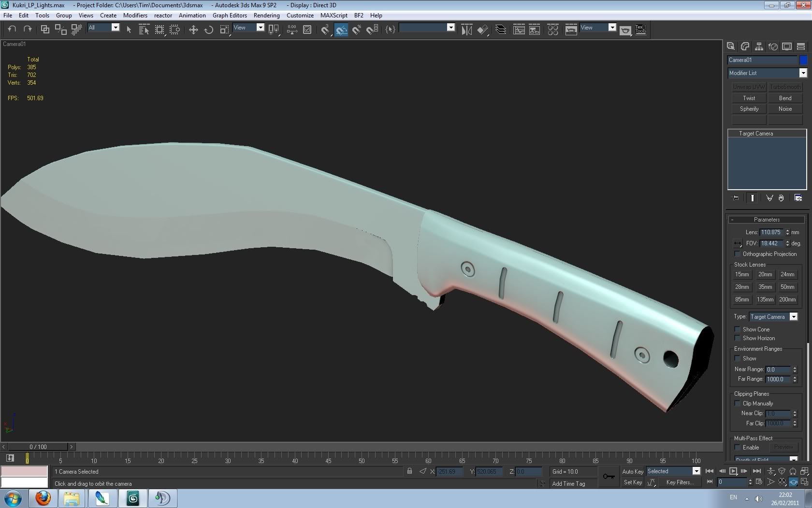812x508 pixels.
Task: Click the Undo arrow icon
Action: [x=12, y=29]
